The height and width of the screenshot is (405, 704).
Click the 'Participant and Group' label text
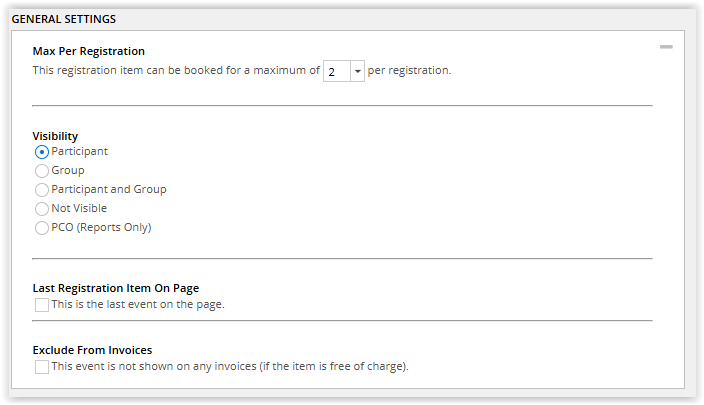click(x=109, y=189)
